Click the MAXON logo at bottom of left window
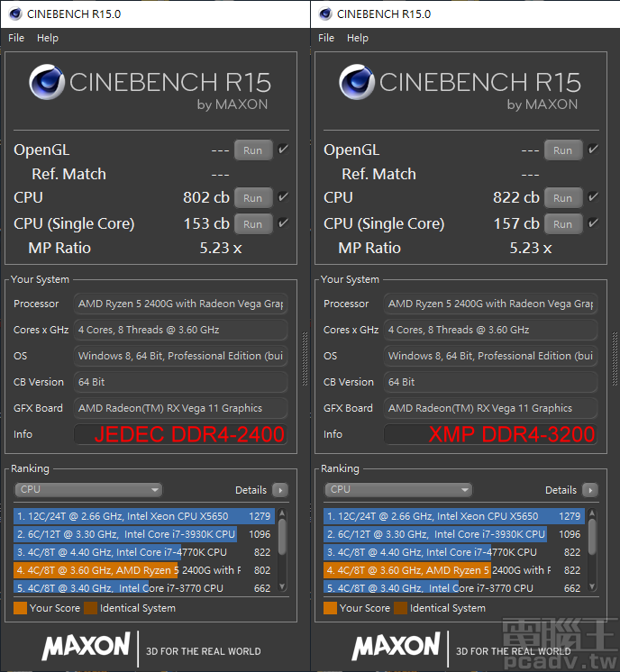This screenshot has width=620, height=672. [x=86, y=646]
